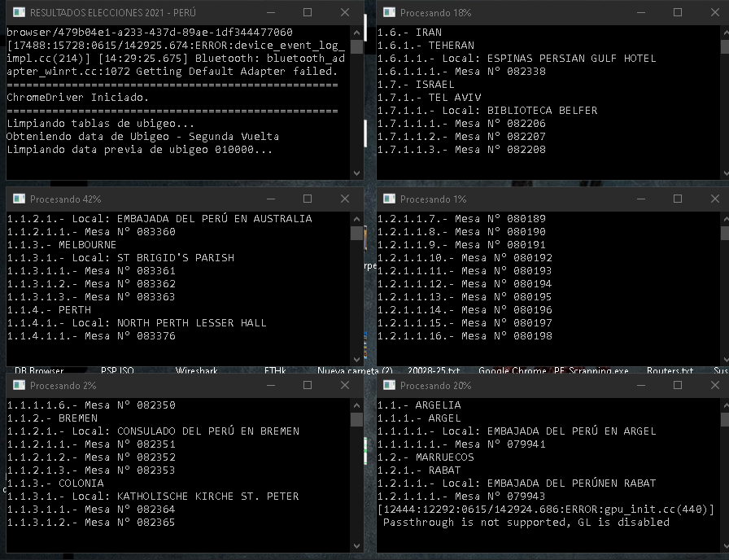Minimize the Procesando 42% window
This screenshot has height=560, width=729.
point(271,199)
